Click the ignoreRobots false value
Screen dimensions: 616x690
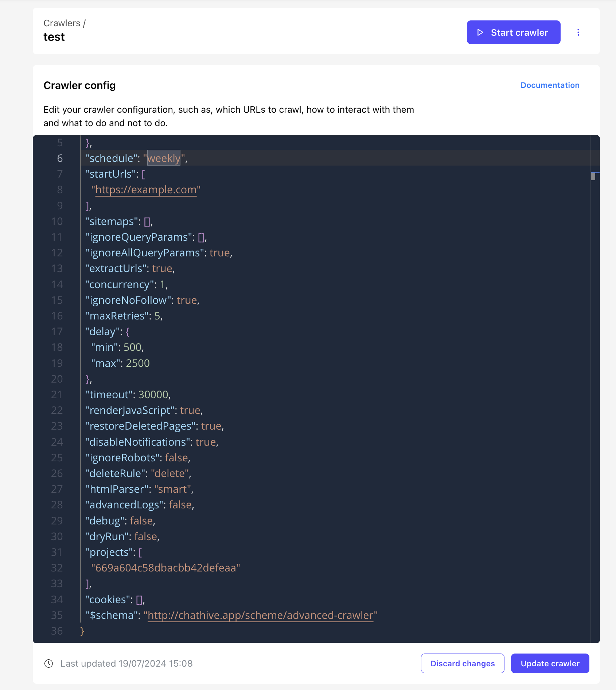tap(176, 458)
